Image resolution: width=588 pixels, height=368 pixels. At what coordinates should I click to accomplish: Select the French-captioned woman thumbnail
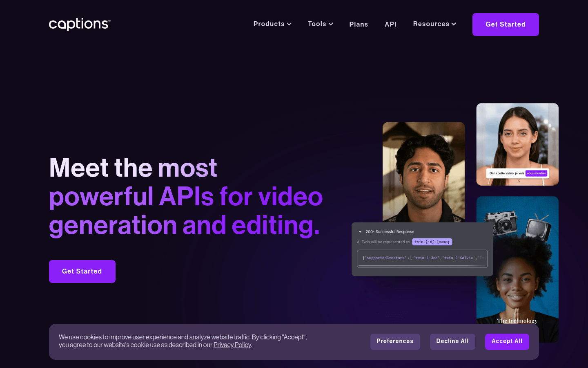point(517,144)
